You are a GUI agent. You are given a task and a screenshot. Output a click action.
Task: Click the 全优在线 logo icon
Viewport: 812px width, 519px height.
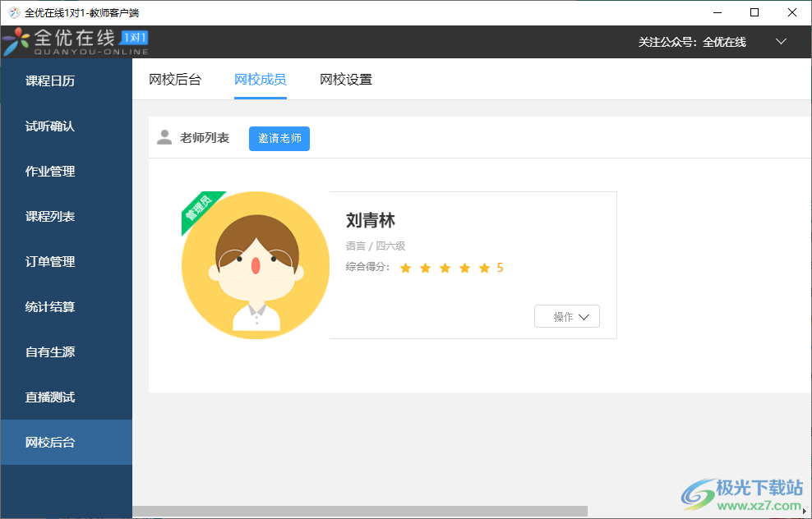(16, 41)
